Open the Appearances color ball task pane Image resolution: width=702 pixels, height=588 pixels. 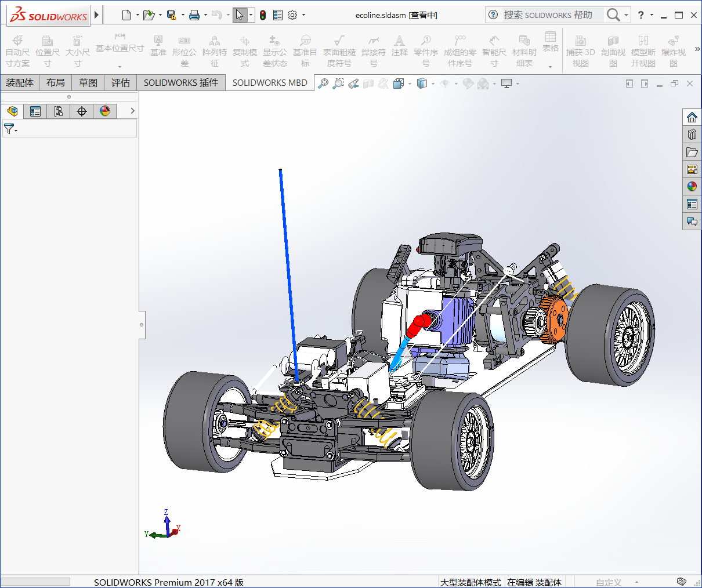[x=692, y=187]
